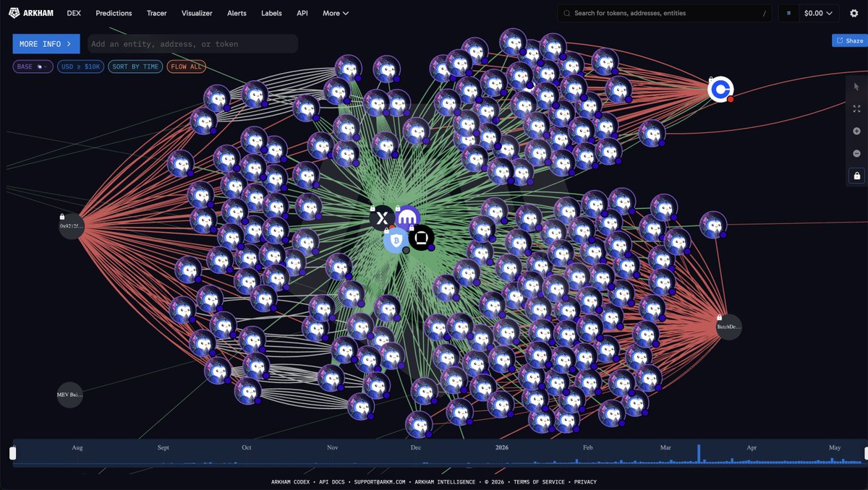The width and height of the screenshot is (868, 490).
Task: Open the DEX page
Action: tap(74, 13)
